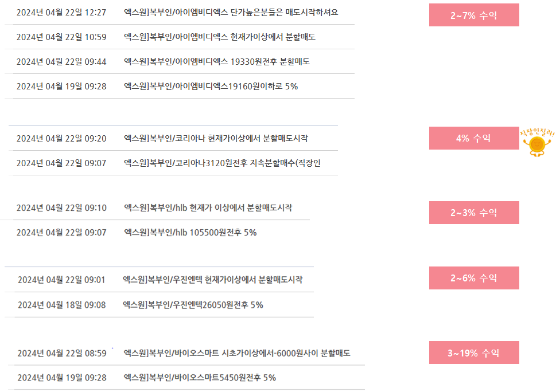Click the 2~7% 수익 pink badge
Screen dimensions: 556x392
474,15
